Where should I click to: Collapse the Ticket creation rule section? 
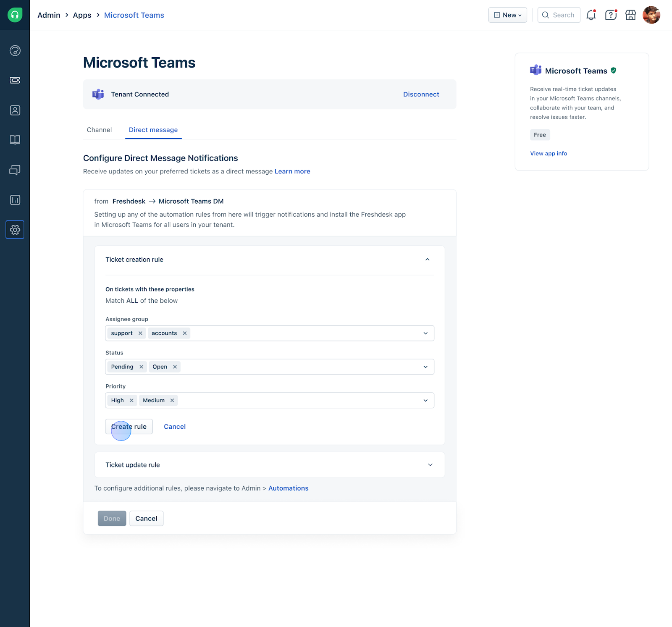[427, 260]
